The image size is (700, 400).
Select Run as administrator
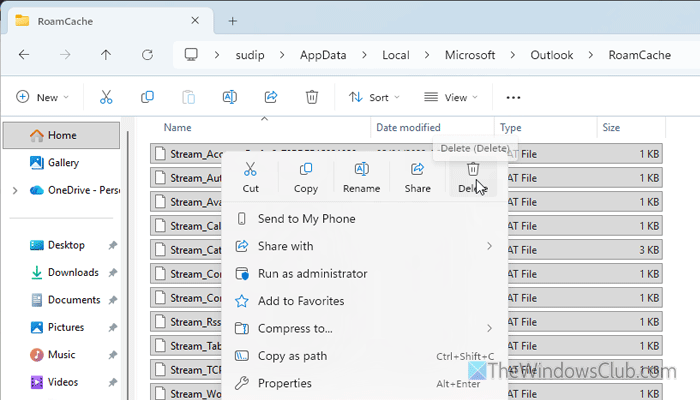point(364,274)
